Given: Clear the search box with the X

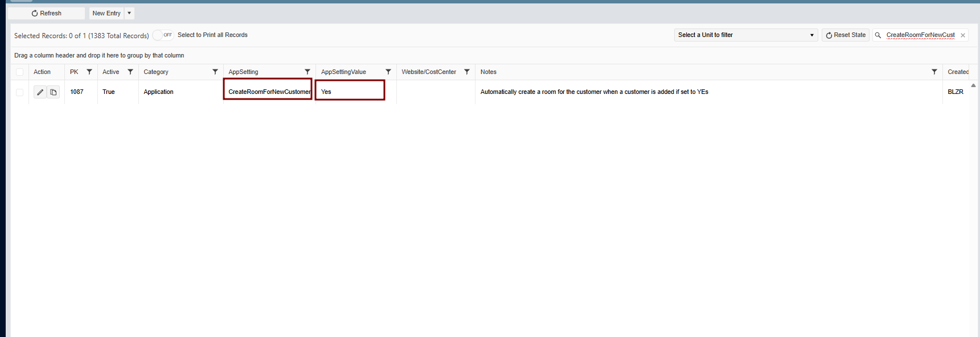Looking at the screenshot, I should click(x=963, y=35).
